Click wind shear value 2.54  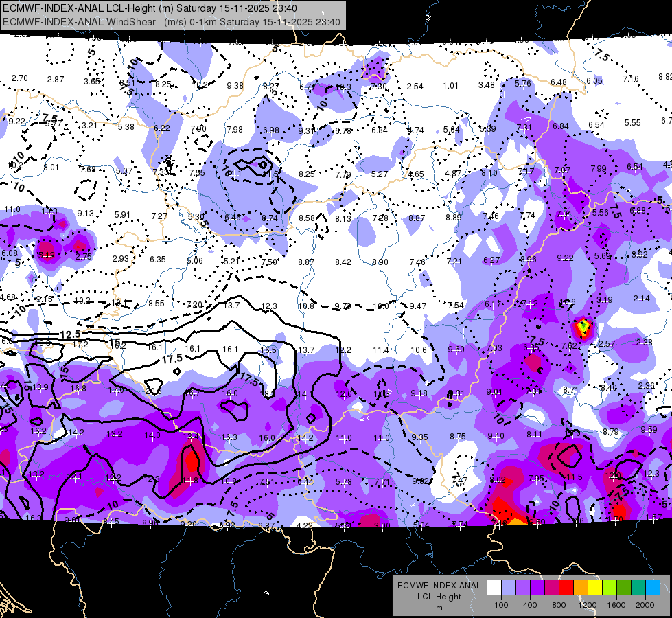point(415,87)
